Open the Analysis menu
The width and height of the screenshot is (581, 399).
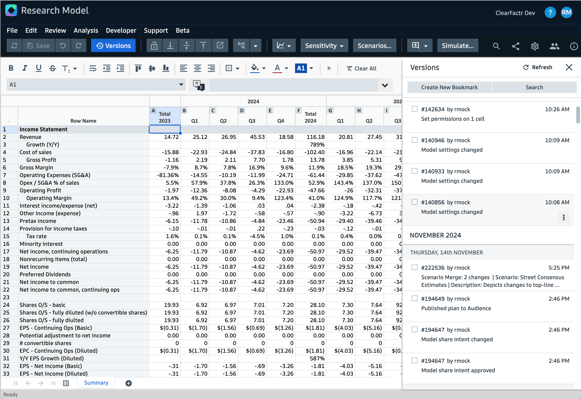click(x=86, y=30)
